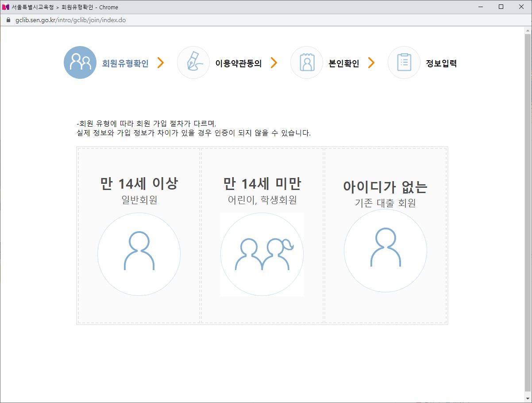Click the orange arrow after 본인확인
Screen dimensions: 532x403
pos(371,63)
